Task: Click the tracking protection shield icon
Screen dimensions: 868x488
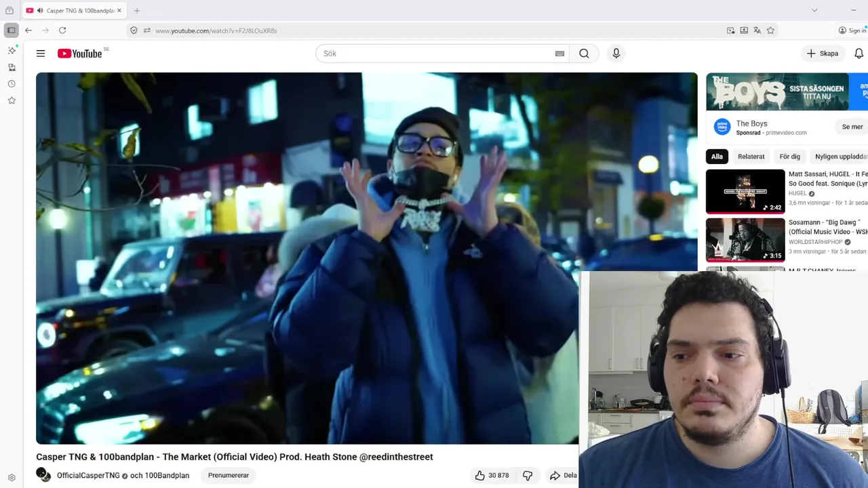Action: 134,30
